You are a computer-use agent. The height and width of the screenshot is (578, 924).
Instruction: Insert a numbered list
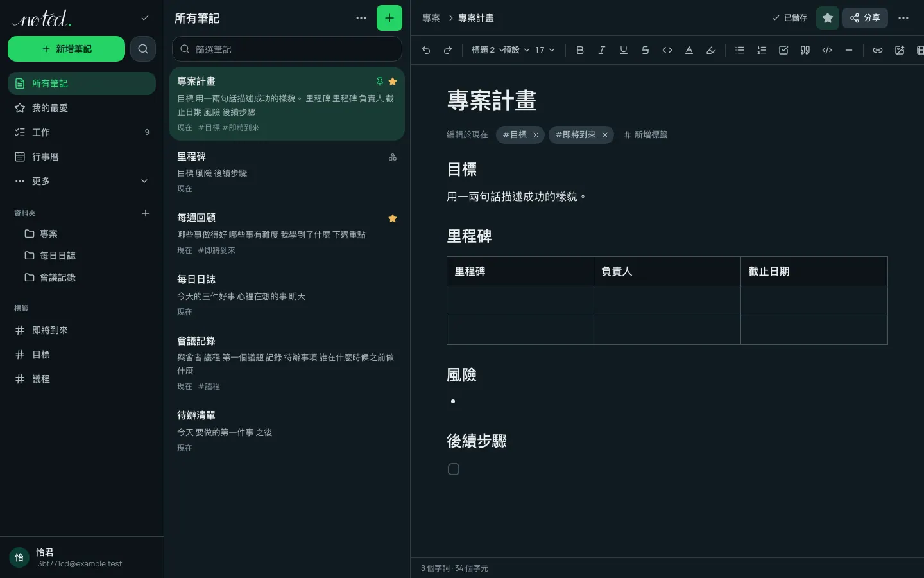pyautogui.click(x=762, y=50)
